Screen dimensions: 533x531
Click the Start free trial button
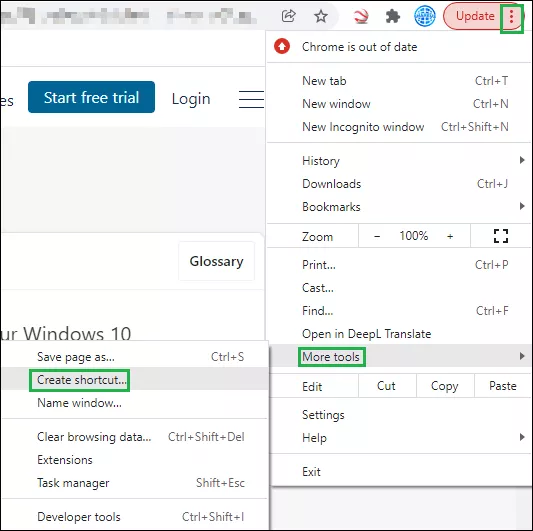tap(91, 97)
